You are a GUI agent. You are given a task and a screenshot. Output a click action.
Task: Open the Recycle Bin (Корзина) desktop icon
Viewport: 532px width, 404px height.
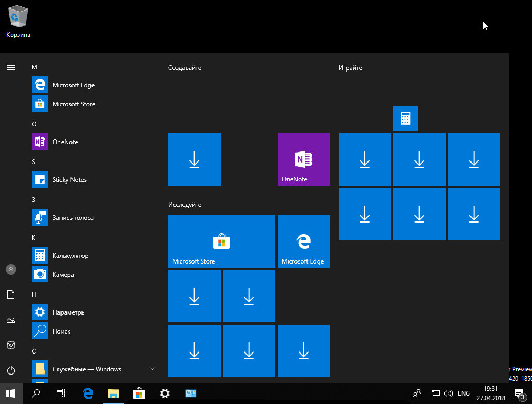18,22
